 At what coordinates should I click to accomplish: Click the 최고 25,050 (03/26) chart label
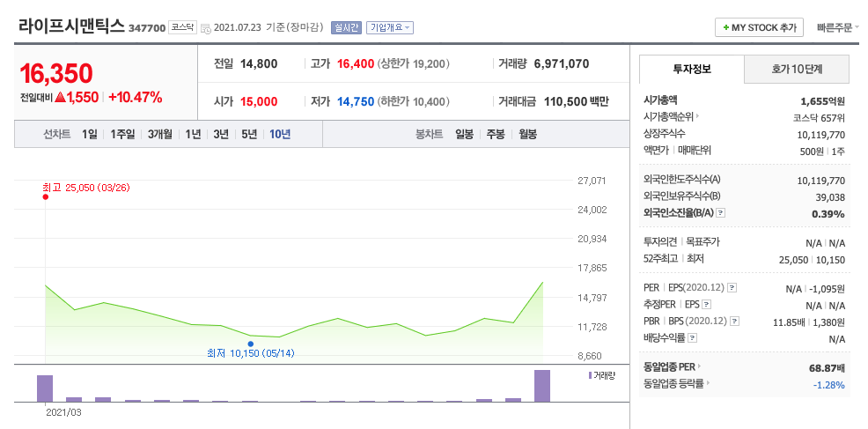pyautogui.click(x=85, y=188)
